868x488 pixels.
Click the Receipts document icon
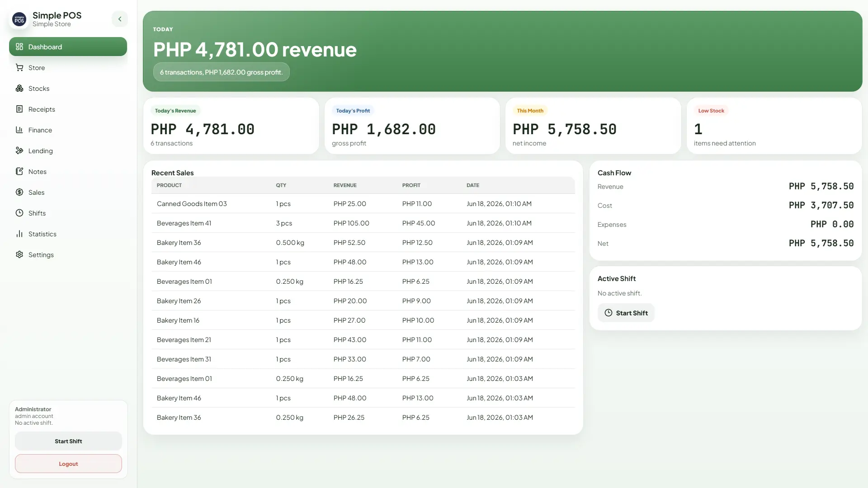coord(19,109)
